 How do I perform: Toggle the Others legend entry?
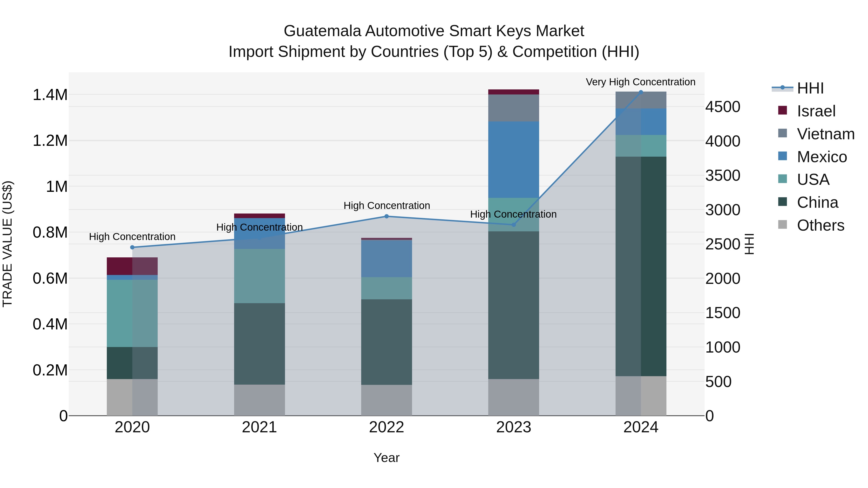tap(811, 225)
